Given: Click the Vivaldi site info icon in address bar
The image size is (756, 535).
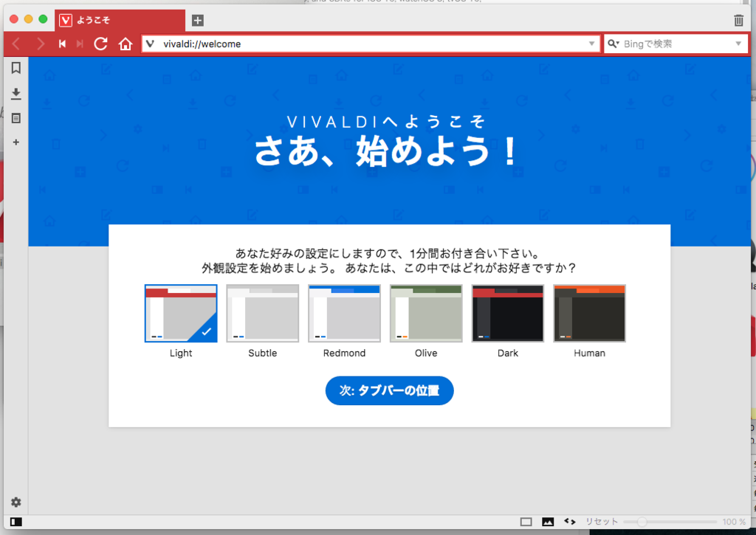Looking at the screenshot, I should click(x=150, y=44).
